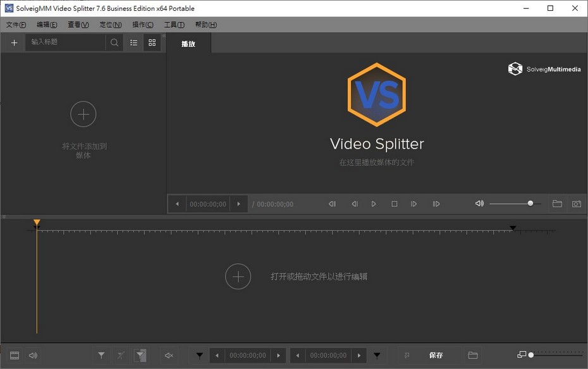This screenshot has width=588, height=369.
Task: Click the add marker funnel icon
Action: [x=101, y=355]
